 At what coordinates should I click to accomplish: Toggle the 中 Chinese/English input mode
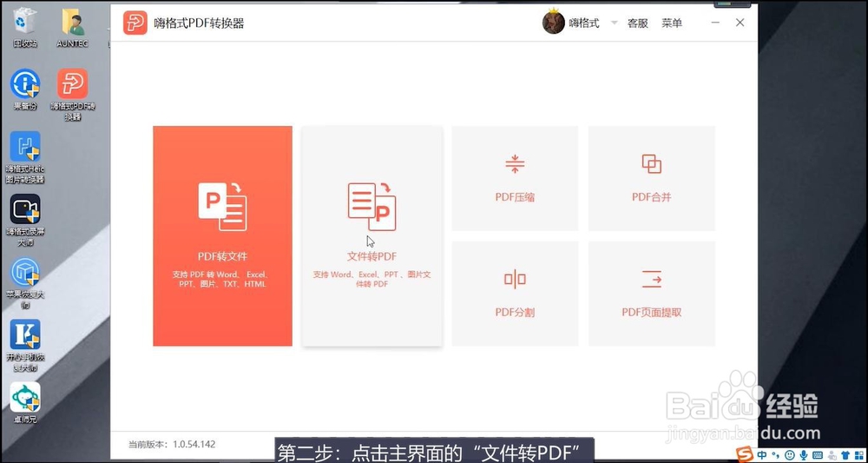point(763,455)
